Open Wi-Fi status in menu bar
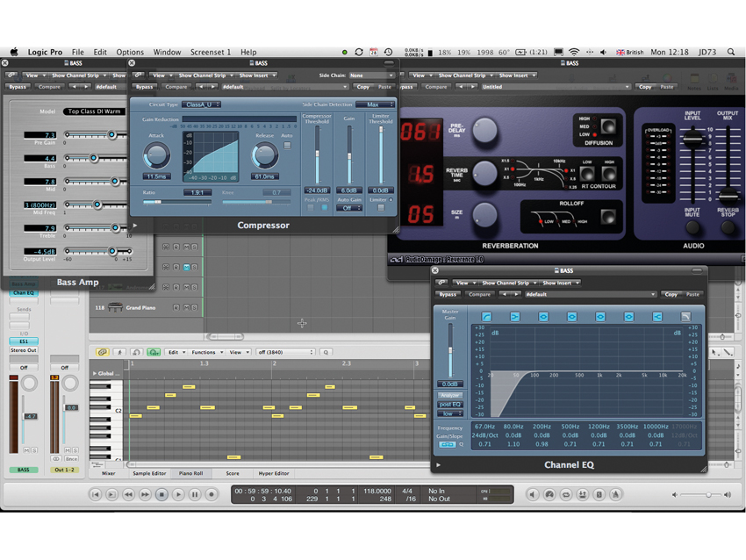The height and width of the screenshot is (560, 746). click(574, 52)
